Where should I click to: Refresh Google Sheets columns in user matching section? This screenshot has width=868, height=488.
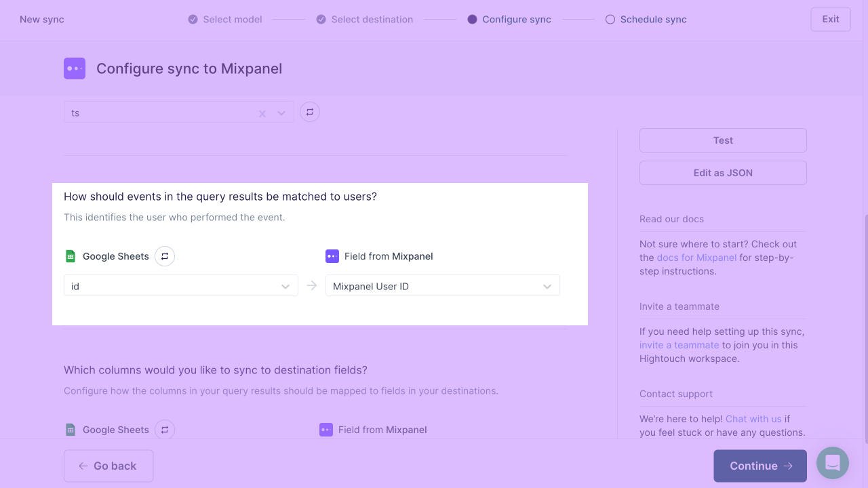[165, 256]
